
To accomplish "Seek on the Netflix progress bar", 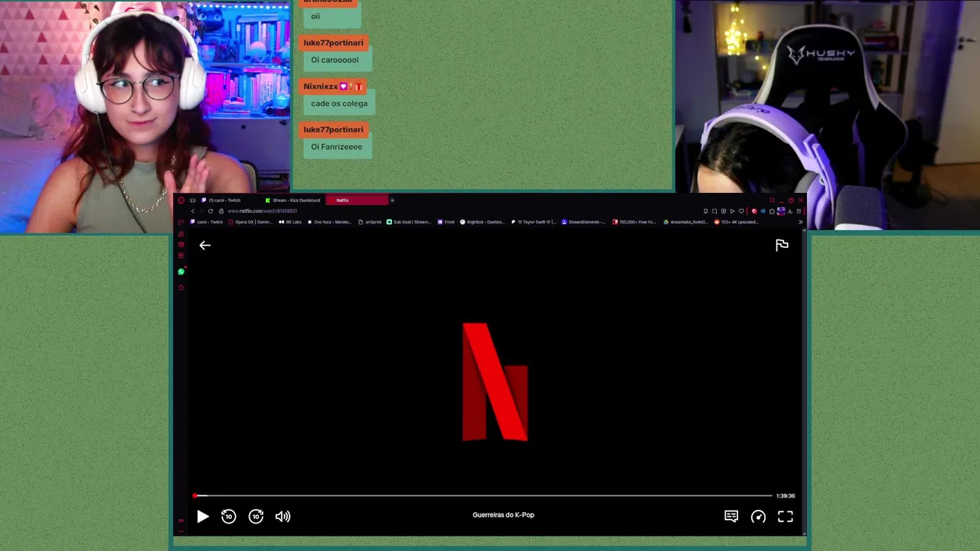I will pos(482,496).
